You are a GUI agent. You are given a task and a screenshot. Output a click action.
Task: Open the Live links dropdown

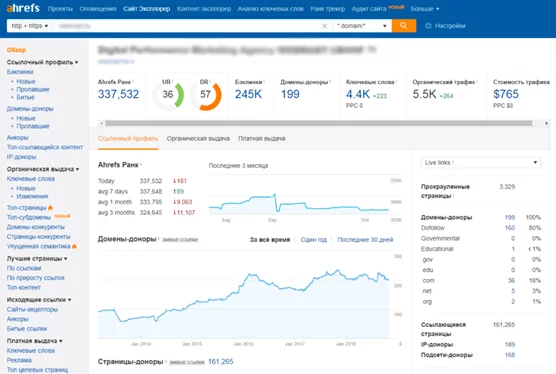481,162
